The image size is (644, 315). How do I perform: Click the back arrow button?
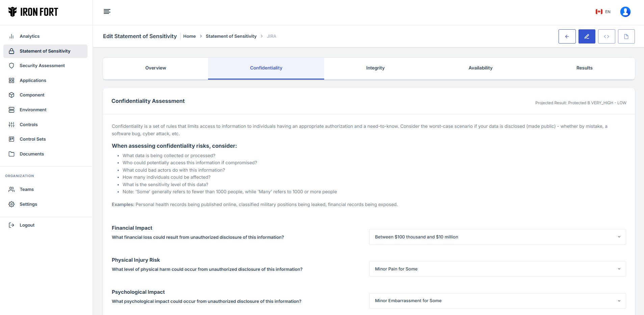click(x=567, y=36)
